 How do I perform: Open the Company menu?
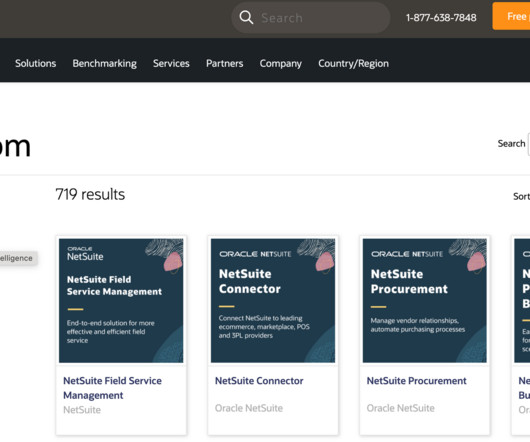[x=281, y=64]
